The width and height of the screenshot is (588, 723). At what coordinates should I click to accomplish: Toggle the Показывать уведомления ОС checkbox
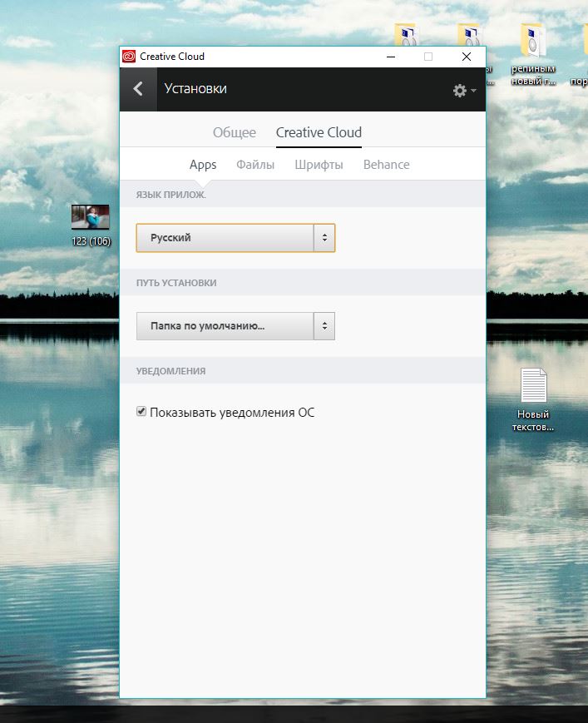[141, 411]
